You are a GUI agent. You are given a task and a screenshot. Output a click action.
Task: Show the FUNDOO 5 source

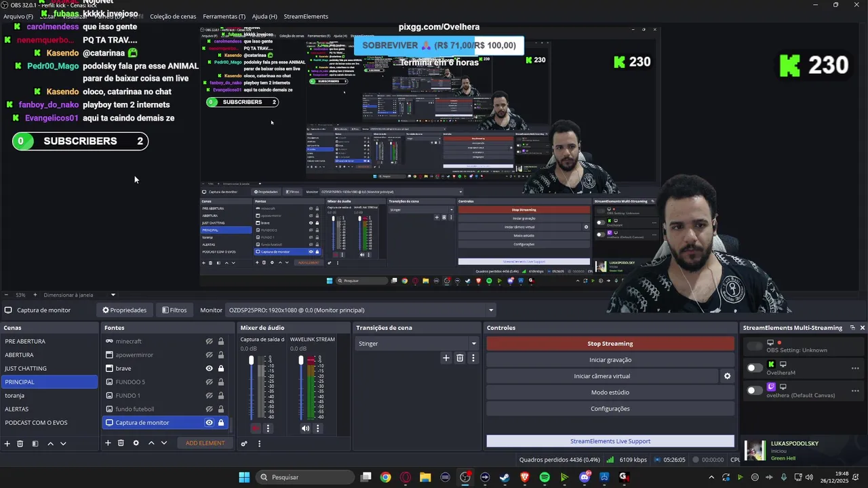(210, 382)
